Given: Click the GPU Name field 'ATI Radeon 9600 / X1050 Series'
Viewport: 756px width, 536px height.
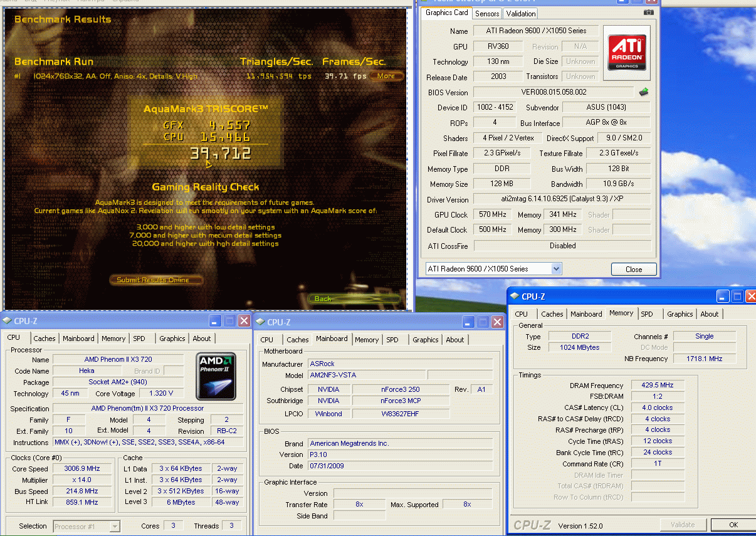Looking at the screenshot, I should click(536, 31).
